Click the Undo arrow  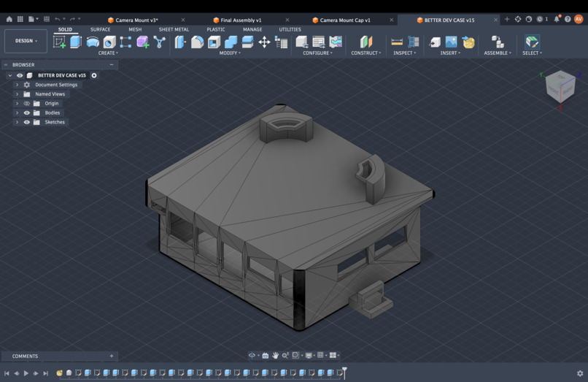(58, 19)
